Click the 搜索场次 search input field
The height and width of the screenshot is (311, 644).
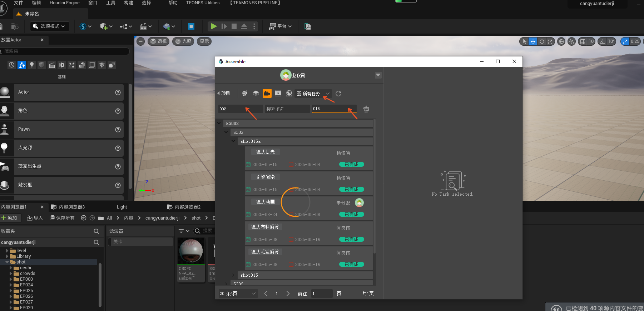287,109
